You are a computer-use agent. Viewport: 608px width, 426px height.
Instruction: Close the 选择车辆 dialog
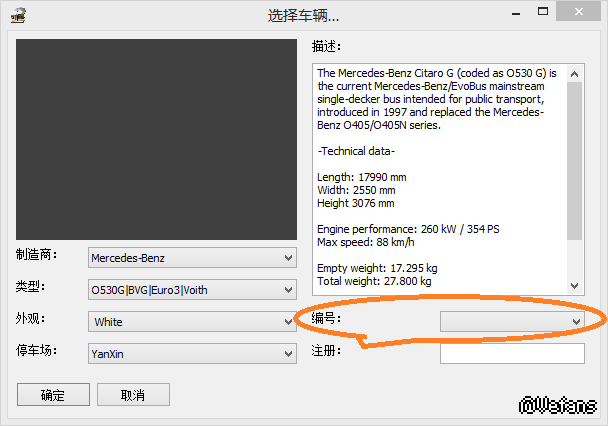[x=579, y=12]
